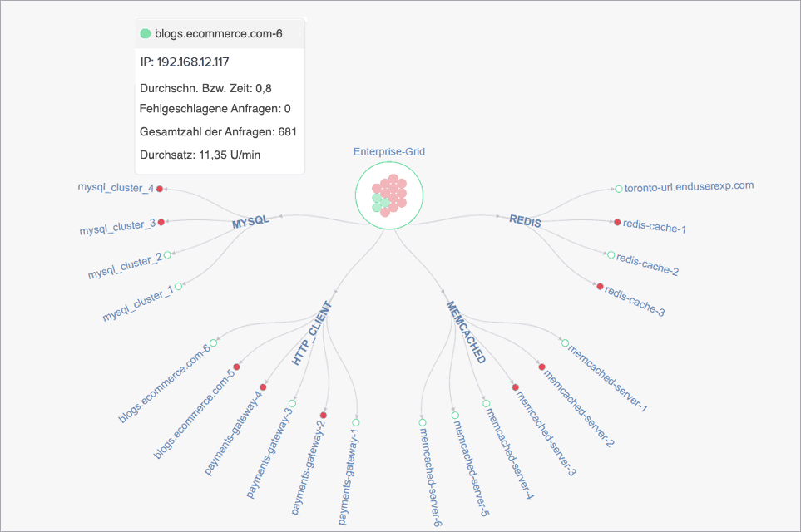This screenshot has width=801, height=532.
Task: Click the red indicator on memcached-server-3
Action: click(515, 387)
